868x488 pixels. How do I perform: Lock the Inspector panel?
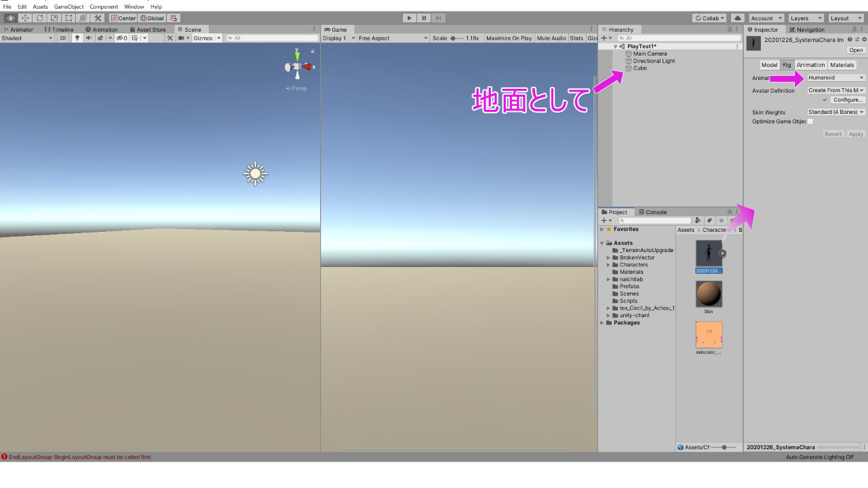click(856, 29)
